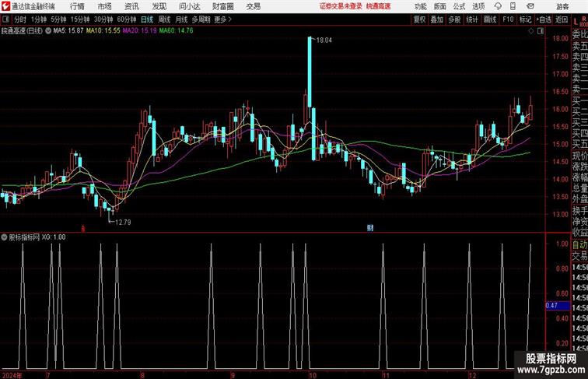
Task: Click the 复权 button
Action: [x=420, y=19]
